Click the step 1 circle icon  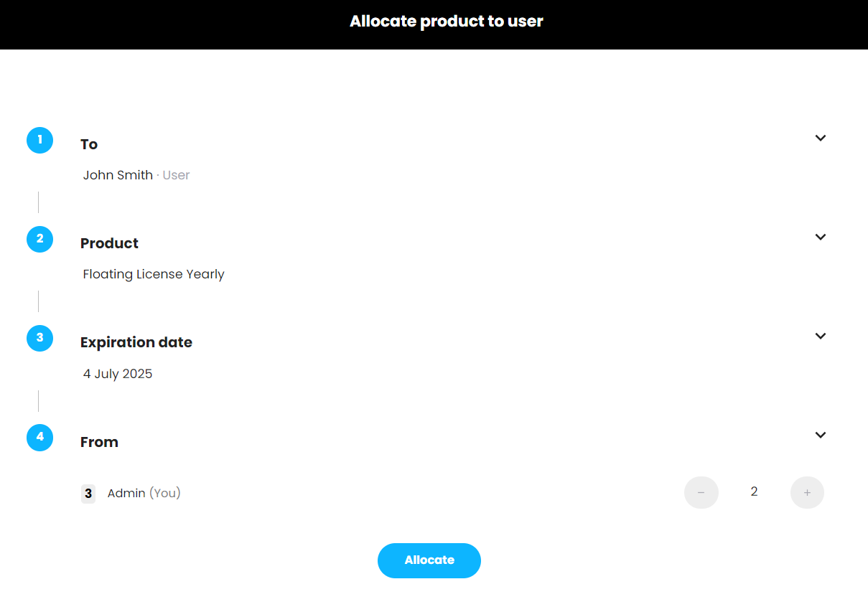click(39, 140)
